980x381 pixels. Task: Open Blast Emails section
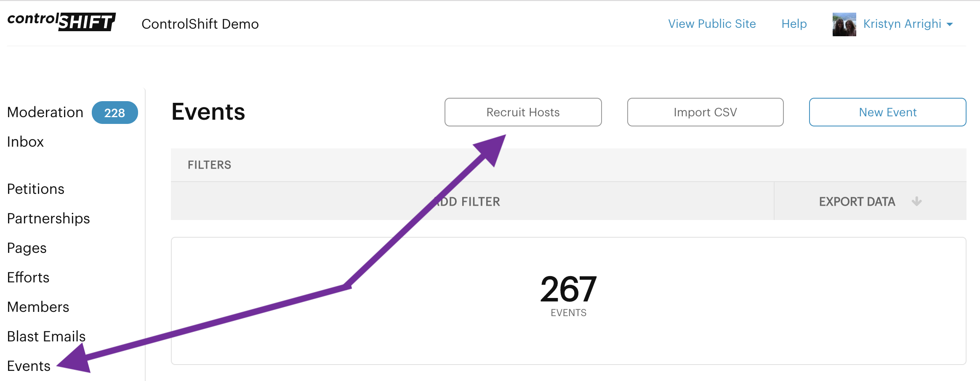(46, 336)
